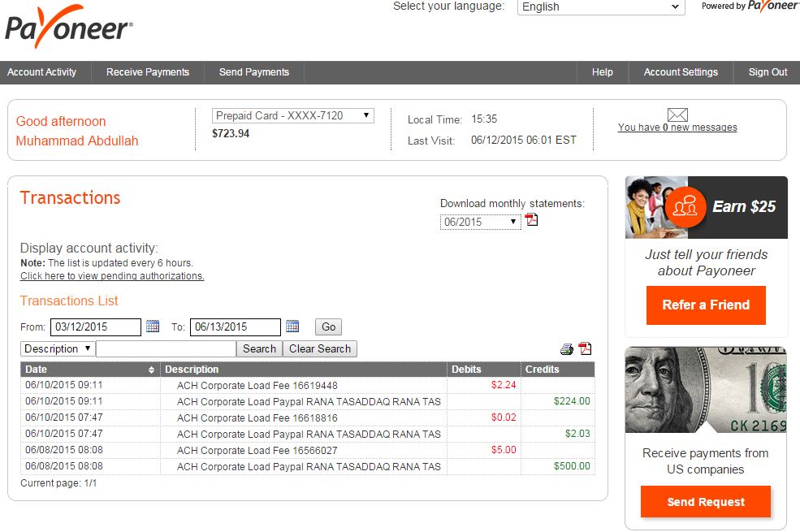Open Account Settings menu
This screenshot has height=532, width=800.
(x=681, y=72)
